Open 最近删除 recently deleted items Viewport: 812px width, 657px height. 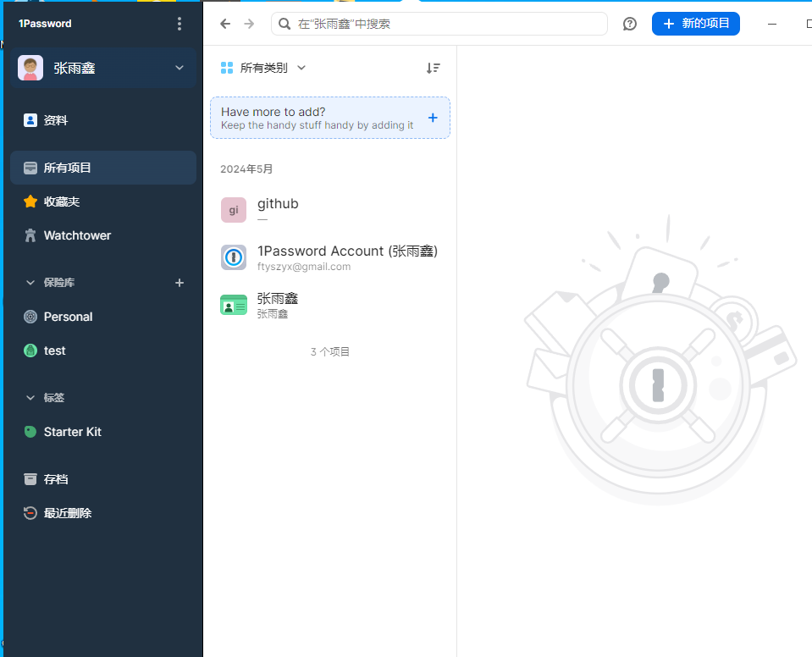point(68,513)
